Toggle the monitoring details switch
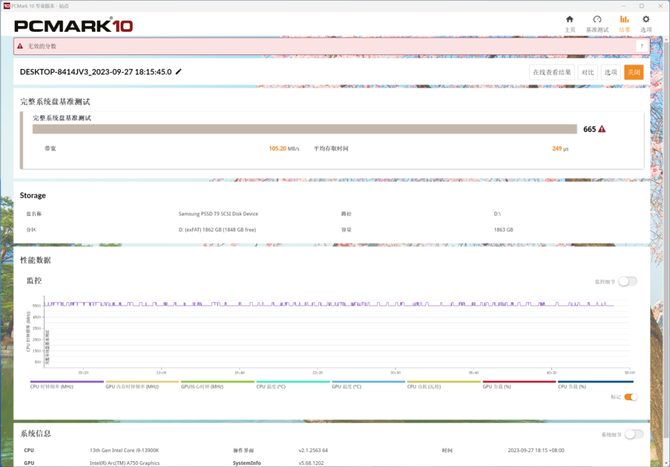 628,281
